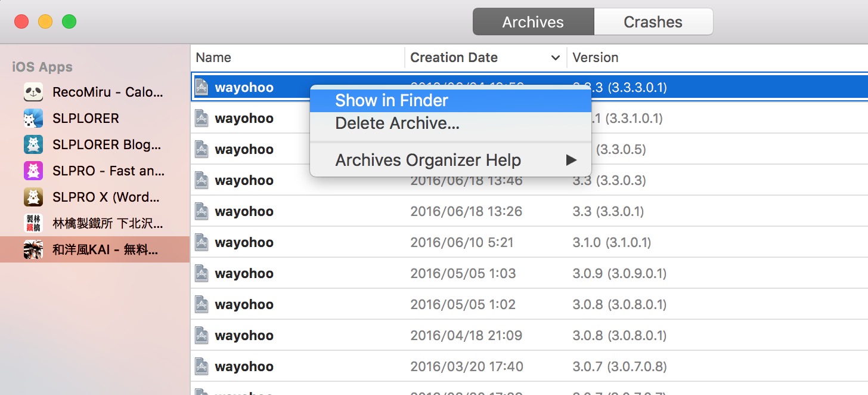Image resolution: width=868 pixels, height=395 pixels.
Task: Sort by the Version column header
Action: [717, 58]
